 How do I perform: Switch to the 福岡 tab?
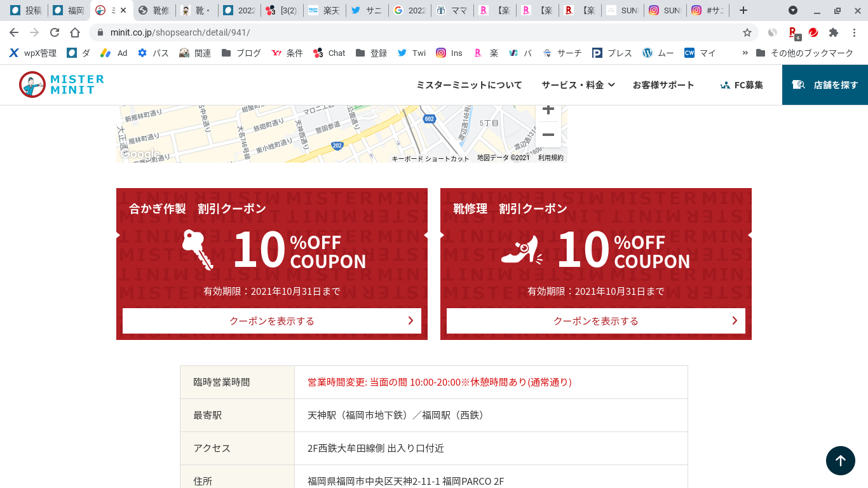[69, 10]
